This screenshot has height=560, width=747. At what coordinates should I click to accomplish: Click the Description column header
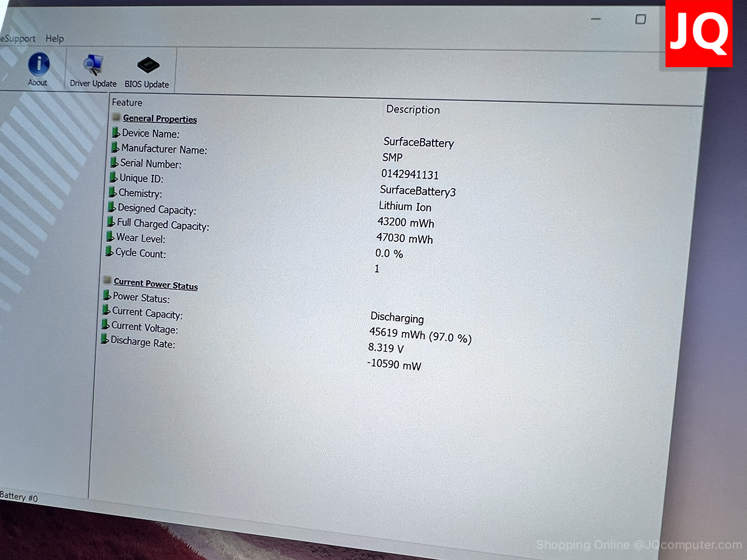[x=413, y=110]
